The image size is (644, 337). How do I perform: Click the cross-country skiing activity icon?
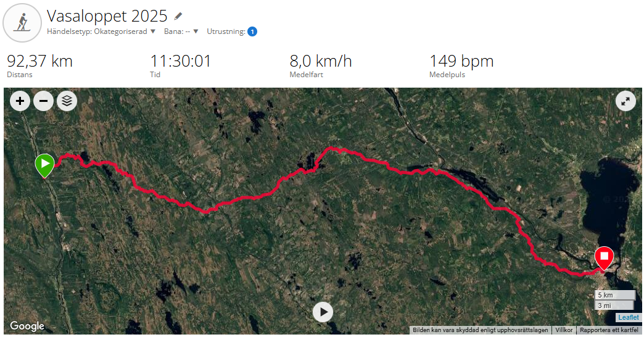pos(22,23)
